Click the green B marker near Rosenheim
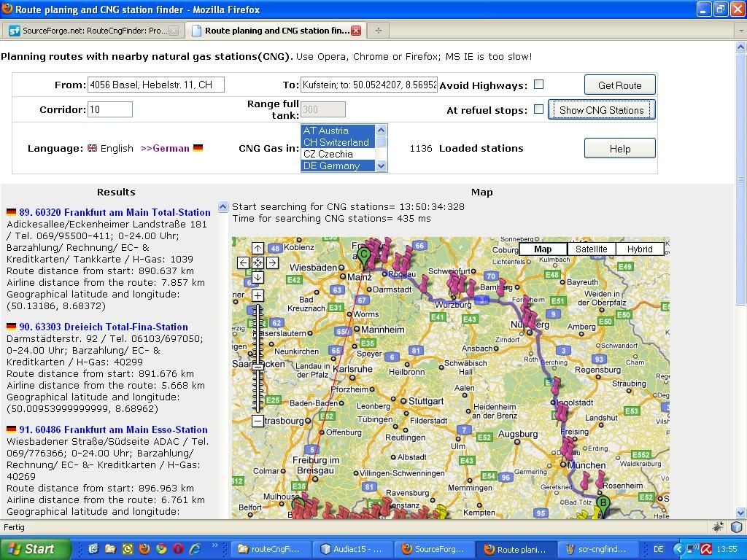747x560 pixels. pyautogui.click(x=603, y=502)
